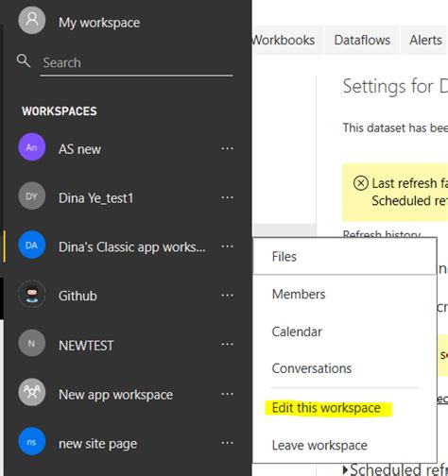Open the new site page workspace

(x=97, y=444)
